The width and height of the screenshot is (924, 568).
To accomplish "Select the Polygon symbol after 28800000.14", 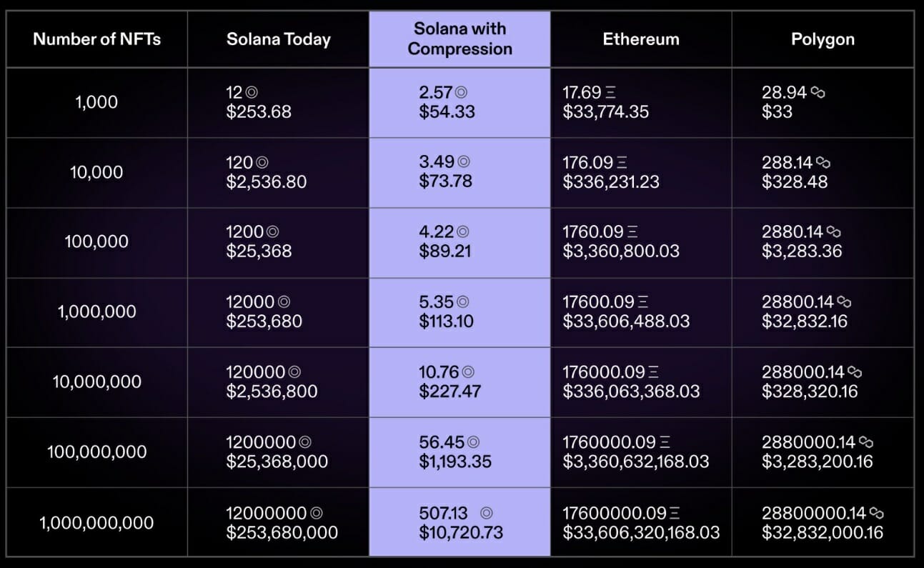I will pos(876,513).
